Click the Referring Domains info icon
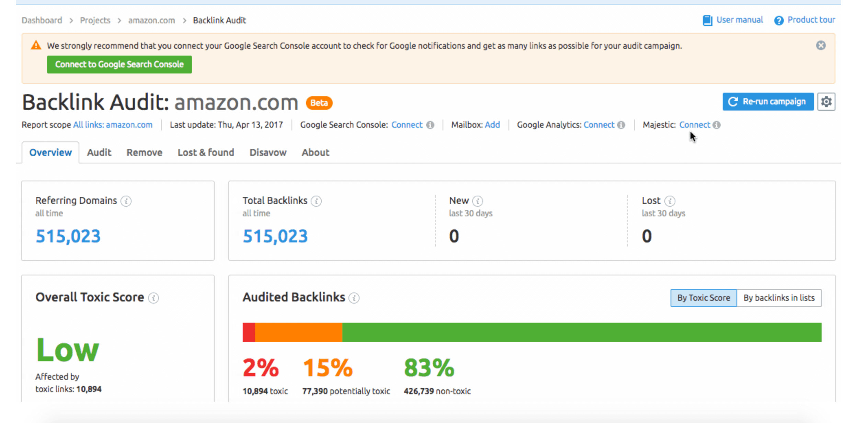This screenshot has width=868, height=423. click(x=127, y=201)
